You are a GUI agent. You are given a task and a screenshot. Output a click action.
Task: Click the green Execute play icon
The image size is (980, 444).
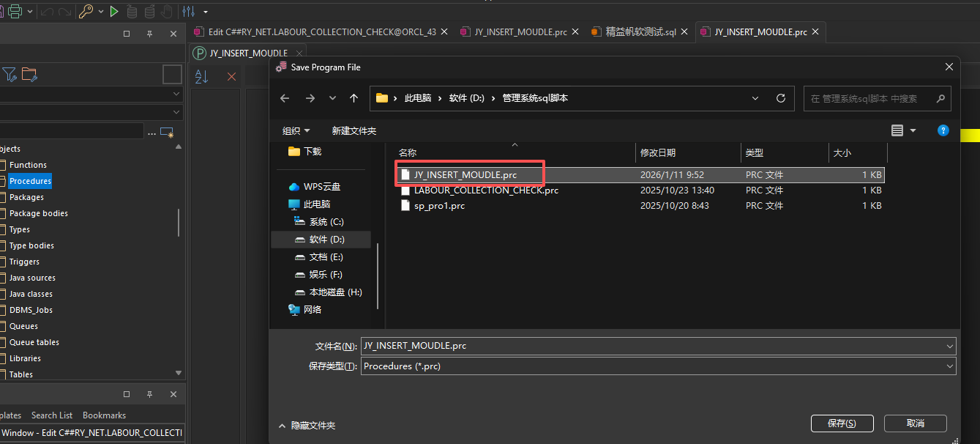[114, 12]
